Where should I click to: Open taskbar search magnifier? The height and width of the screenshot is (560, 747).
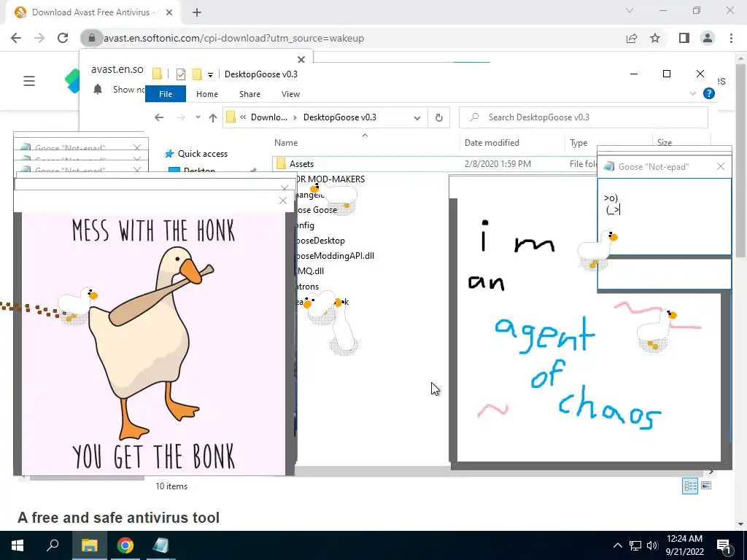[53, 545]
